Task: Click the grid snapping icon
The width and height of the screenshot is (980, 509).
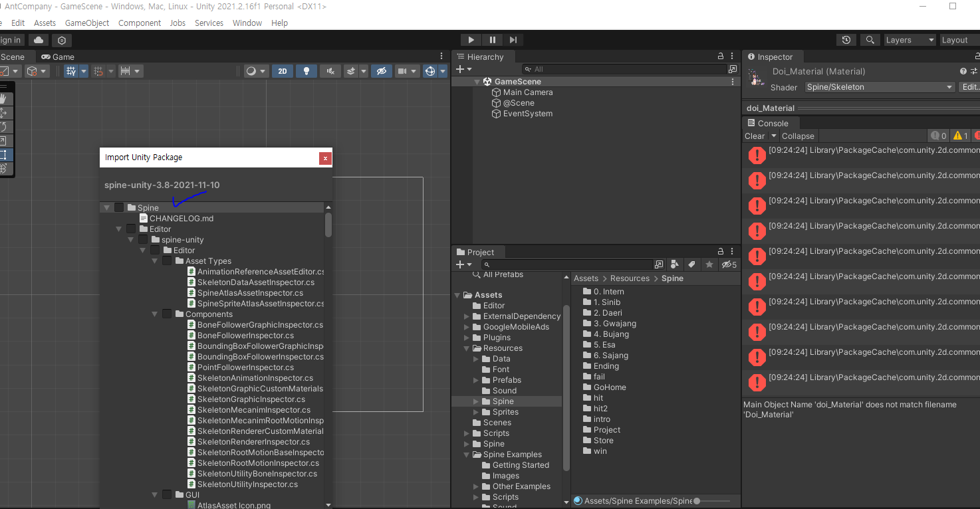Action: 98,71
